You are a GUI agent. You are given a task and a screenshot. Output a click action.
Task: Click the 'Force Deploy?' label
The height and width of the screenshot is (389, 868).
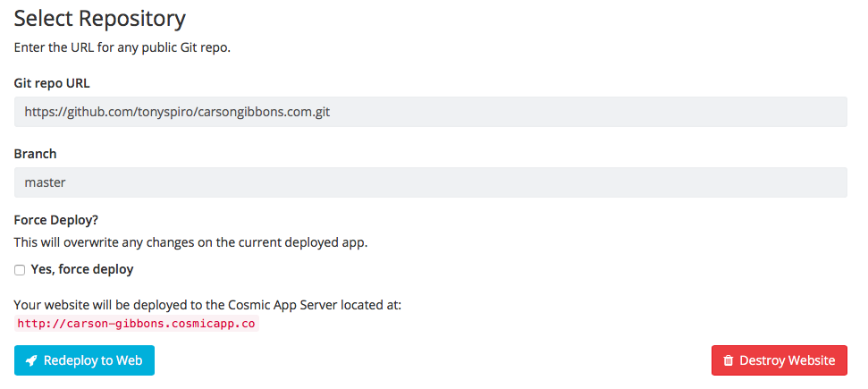click(55, 220)
